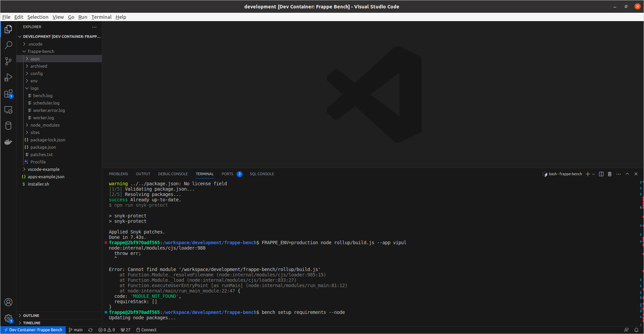Expand the apps folder
Screen dimensions: 644x334
pos(59,59)
